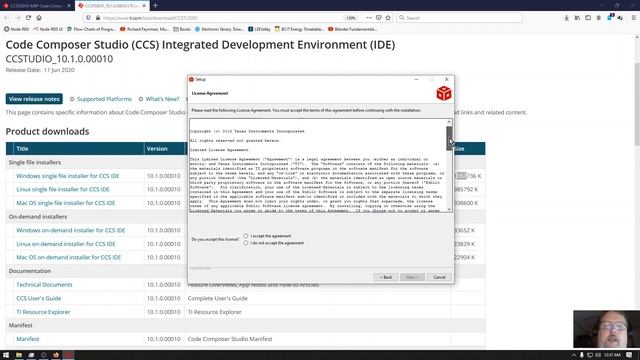Click the red Setup installer taskbar icon
Screen dimensions: 640x360
tap(69, 355)
